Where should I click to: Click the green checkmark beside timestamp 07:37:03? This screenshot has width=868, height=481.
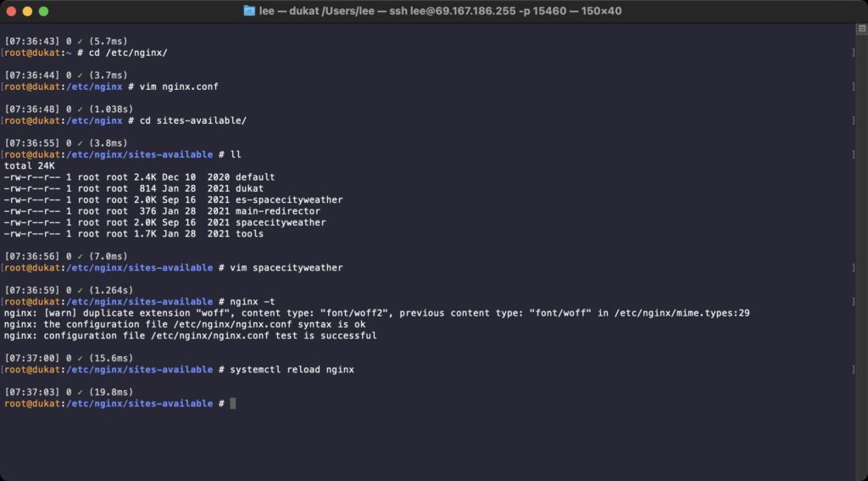[81, 392]
